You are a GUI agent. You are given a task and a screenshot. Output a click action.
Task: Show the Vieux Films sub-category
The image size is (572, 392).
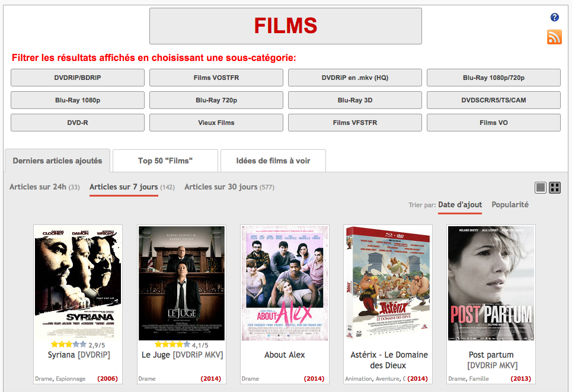(216, 123)
